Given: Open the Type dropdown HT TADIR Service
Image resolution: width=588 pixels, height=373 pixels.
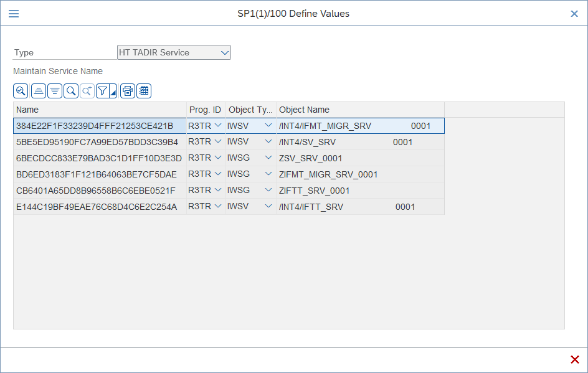Looking at the screenshot, I should tap(174, 52).
